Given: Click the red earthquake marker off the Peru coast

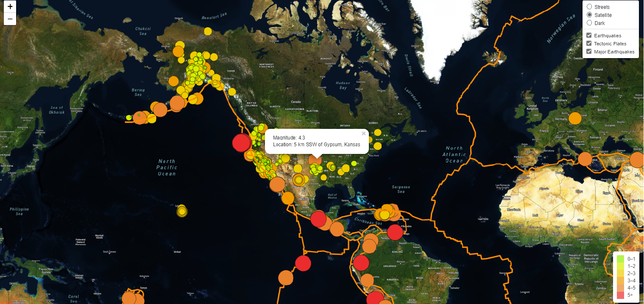Looking at the screenshot, I should (x=361, y=263).
